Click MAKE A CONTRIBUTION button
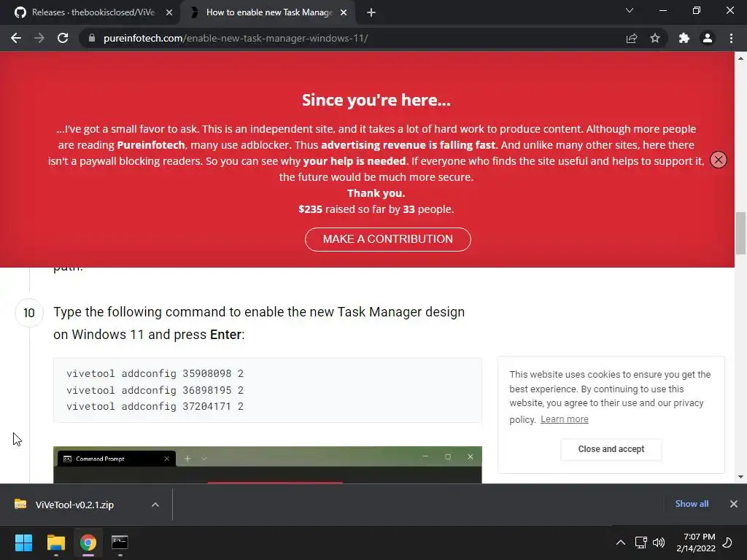Screen dimensions: 747x560 tap(388, 239)
